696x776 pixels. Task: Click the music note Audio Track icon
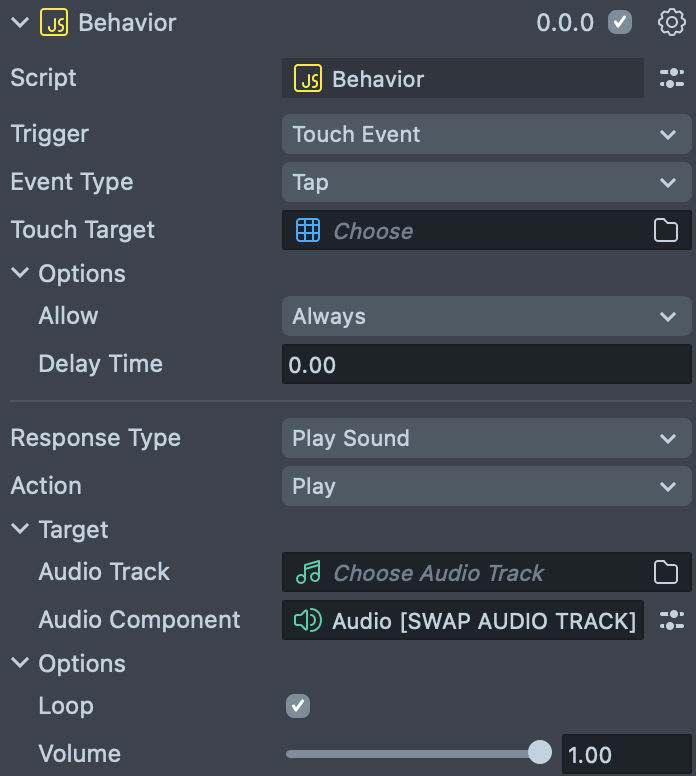[308, 573]
